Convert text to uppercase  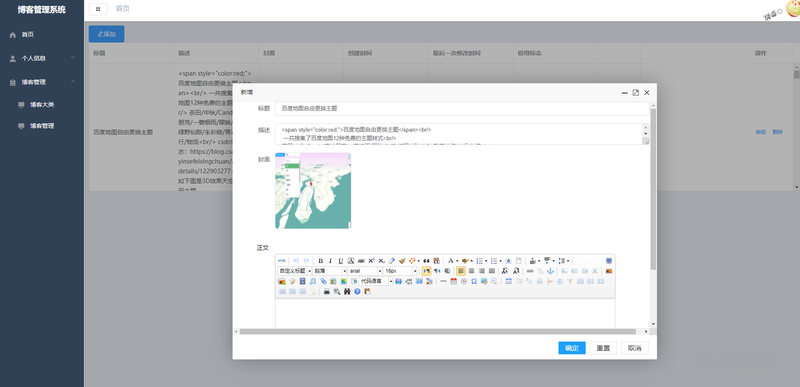coord(505,271)
